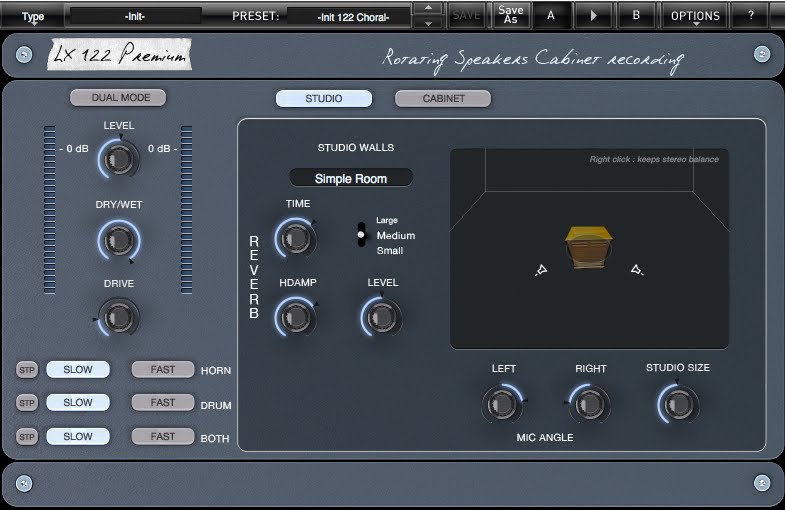Open the OPTIONS menu
785x510 pixels.
tap(695, 16)
